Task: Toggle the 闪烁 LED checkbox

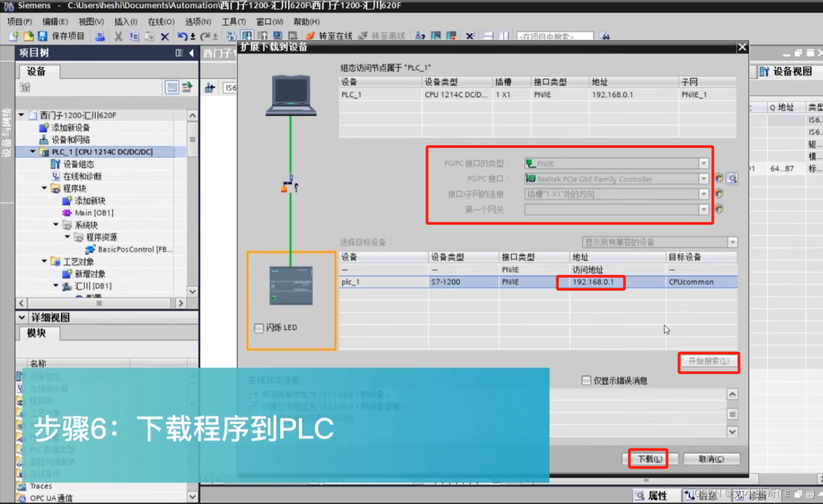Action: pyautogui.click(x=259, y=328)
